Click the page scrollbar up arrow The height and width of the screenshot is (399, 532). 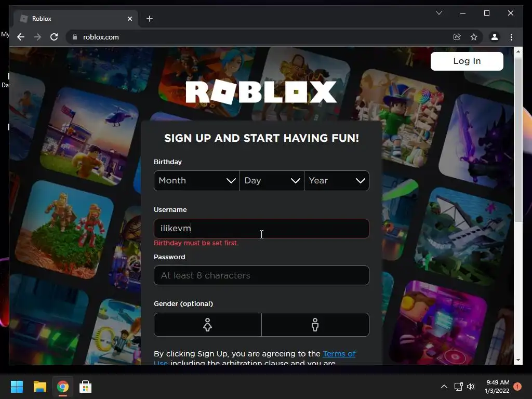click(x=518, y=51)
